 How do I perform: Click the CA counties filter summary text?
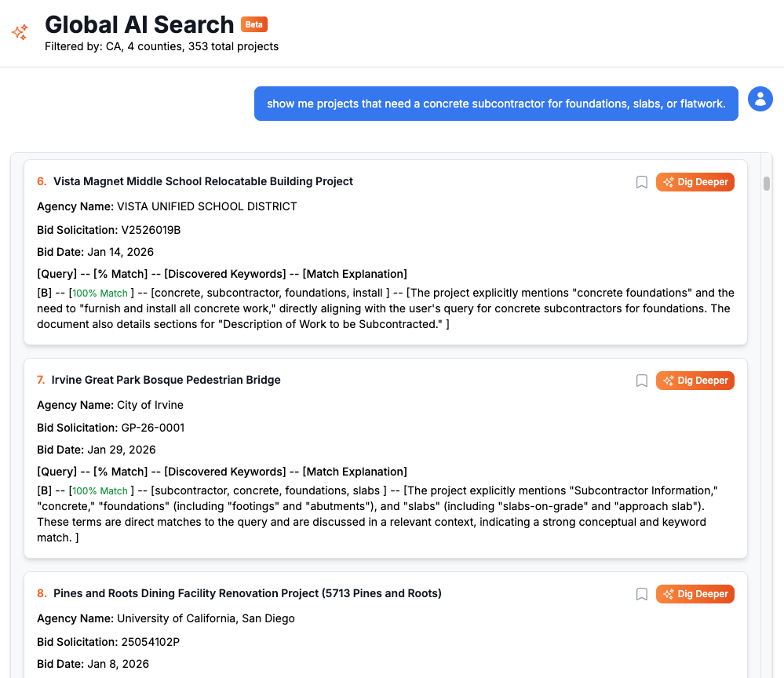(x=161, y=46)
